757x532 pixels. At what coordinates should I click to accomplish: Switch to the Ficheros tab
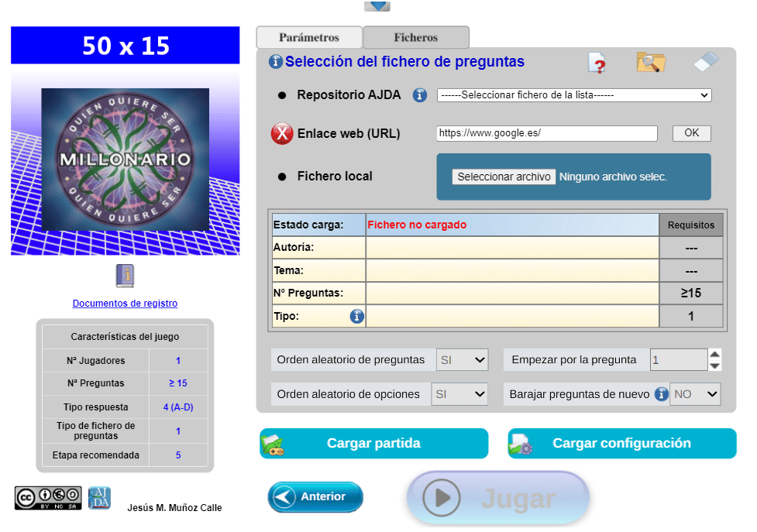415,37
